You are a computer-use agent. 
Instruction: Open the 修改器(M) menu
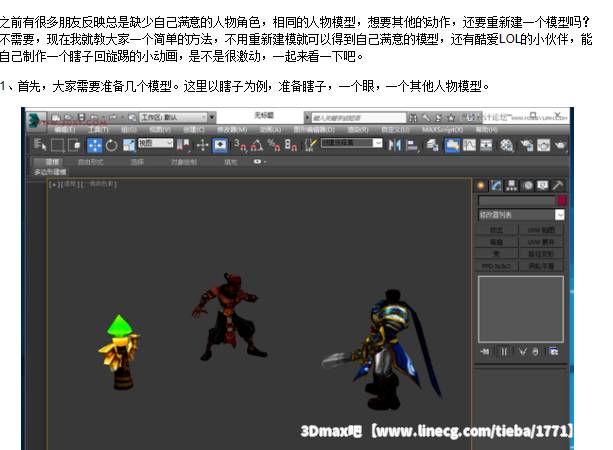click(232, 130)
